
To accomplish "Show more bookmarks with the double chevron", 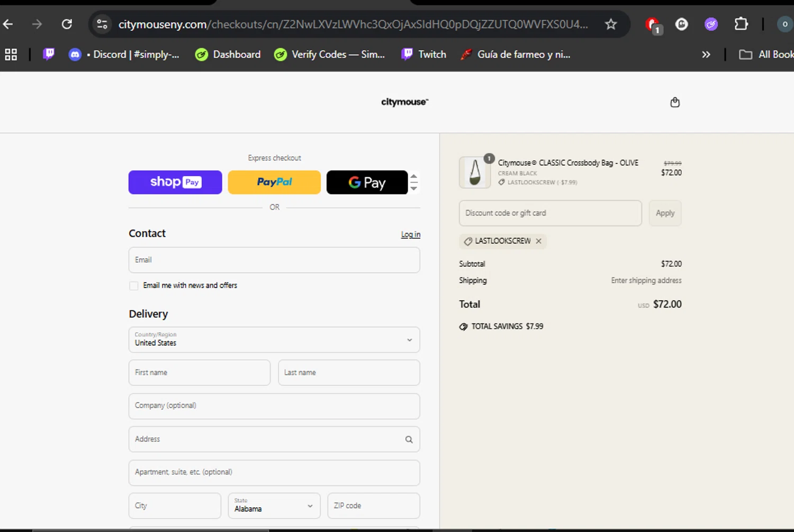I will tap(706, 54).
